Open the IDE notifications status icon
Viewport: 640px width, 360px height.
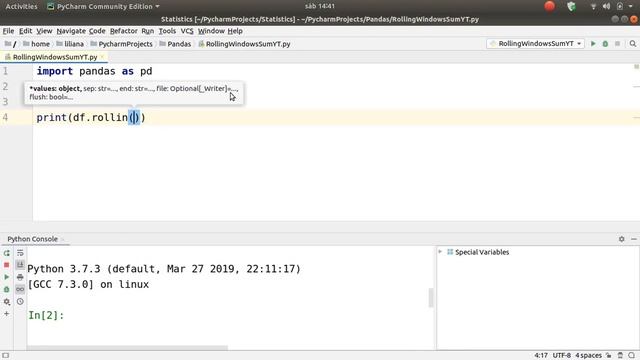[x=632, y=356]
